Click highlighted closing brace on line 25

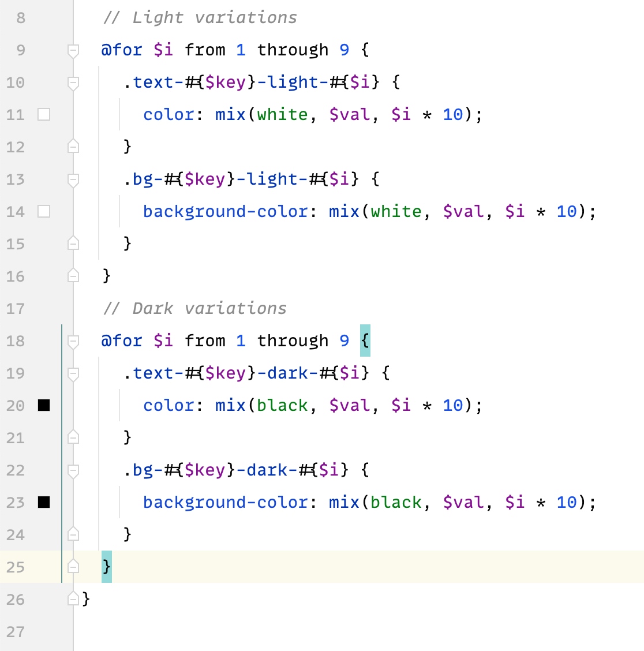coord(107,567)
